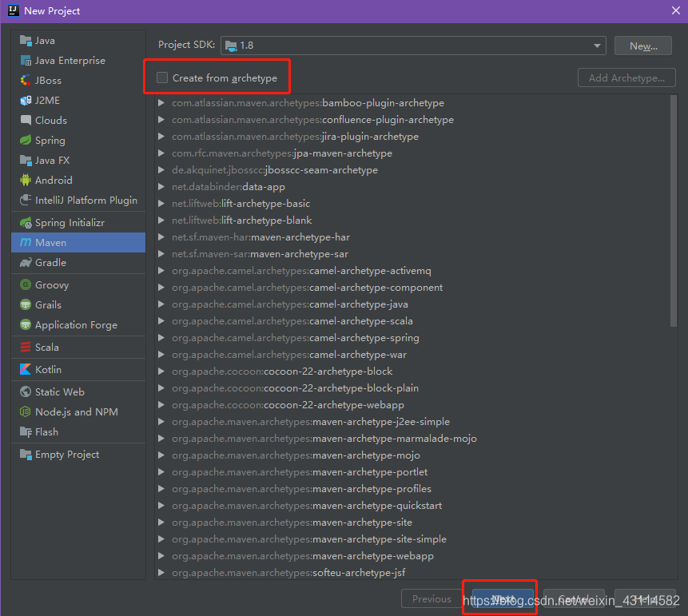Click the Add Archetype... button
The image size is (688, 616).
(626, 77)
